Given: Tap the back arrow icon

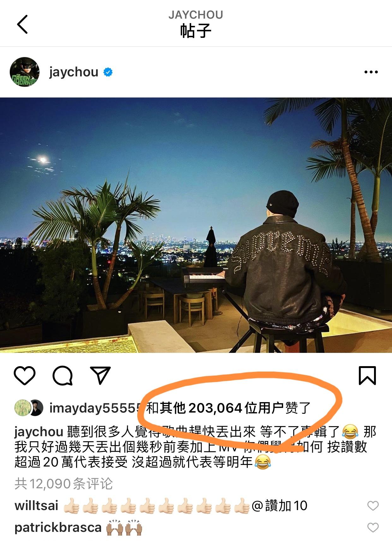Looking at the screenshot, I should click(x=22, y=24).
